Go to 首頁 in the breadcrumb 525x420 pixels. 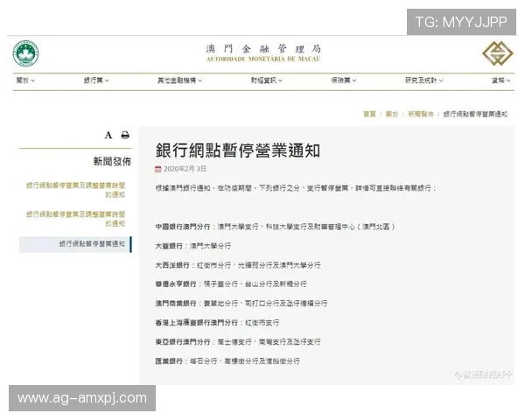point(369,115)
